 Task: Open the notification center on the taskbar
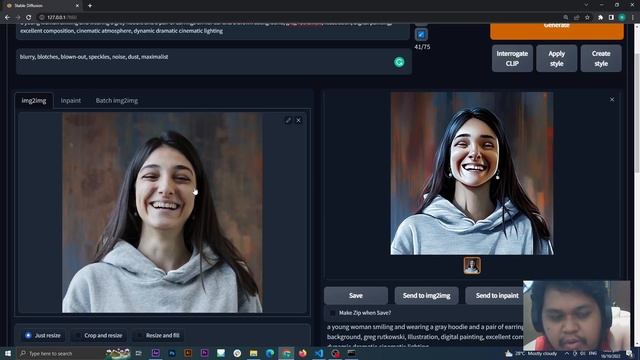(x=629, y=353)
